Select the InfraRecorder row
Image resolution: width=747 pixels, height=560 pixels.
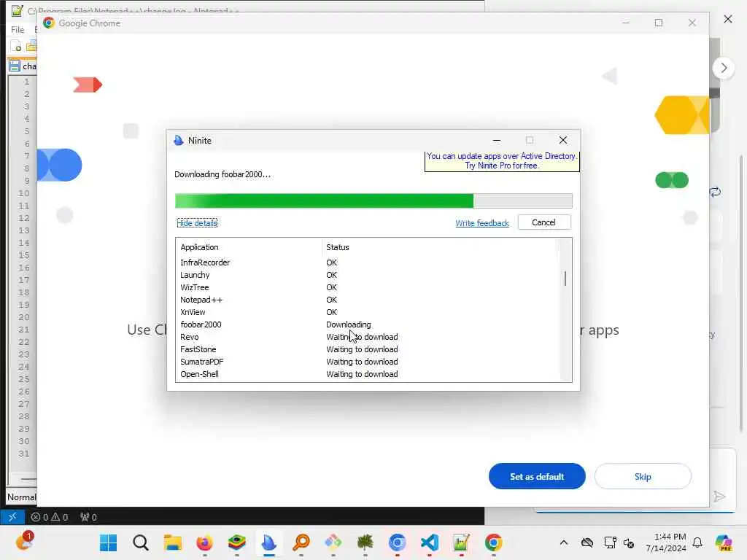367,262
